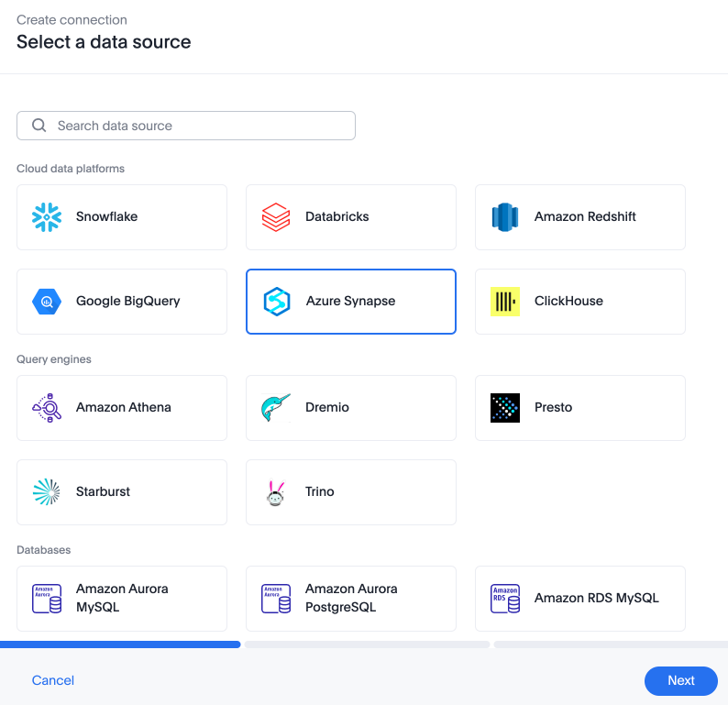Click the Cancel link
This screenshot has width=728, height=705.
(53, 680)
